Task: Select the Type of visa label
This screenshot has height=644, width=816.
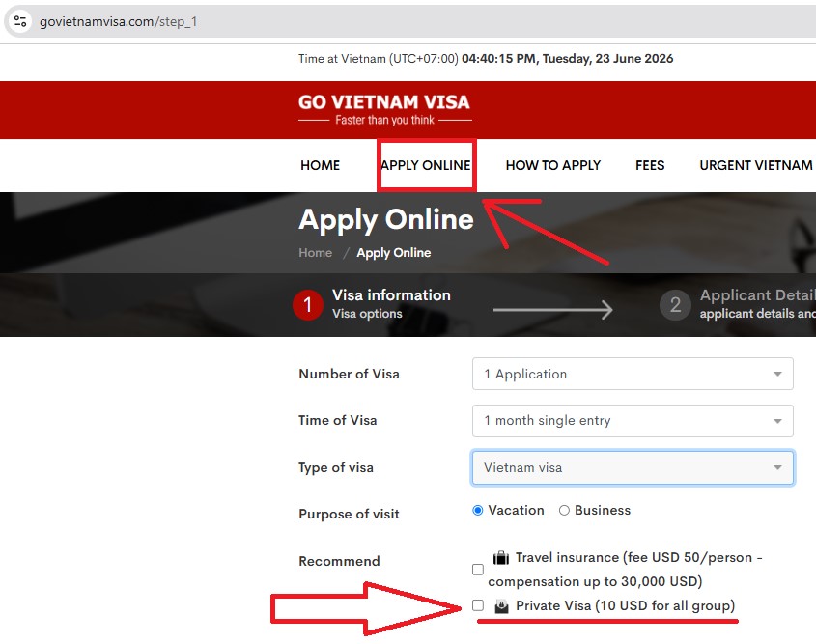Action: (x=336, y=467)
